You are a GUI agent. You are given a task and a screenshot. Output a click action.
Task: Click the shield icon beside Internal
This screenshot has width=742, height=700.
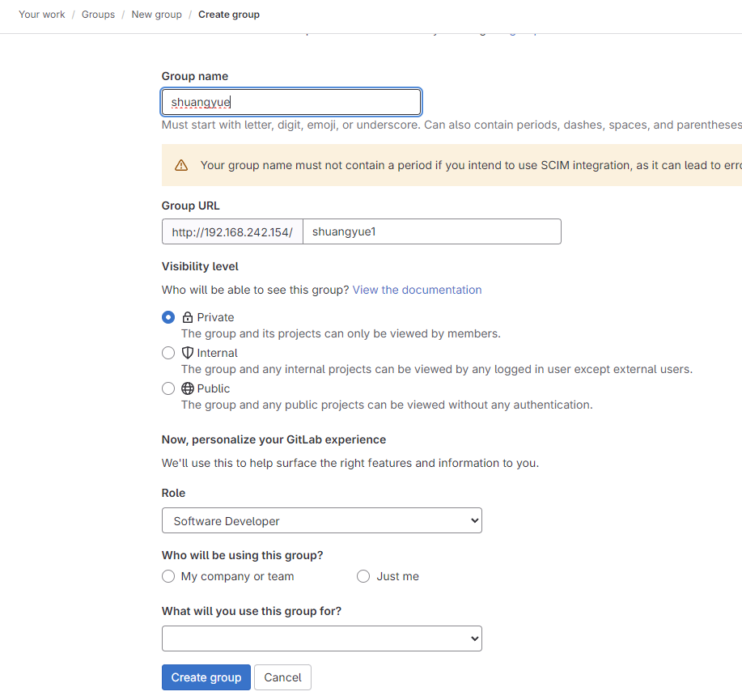tap(188, 353)
